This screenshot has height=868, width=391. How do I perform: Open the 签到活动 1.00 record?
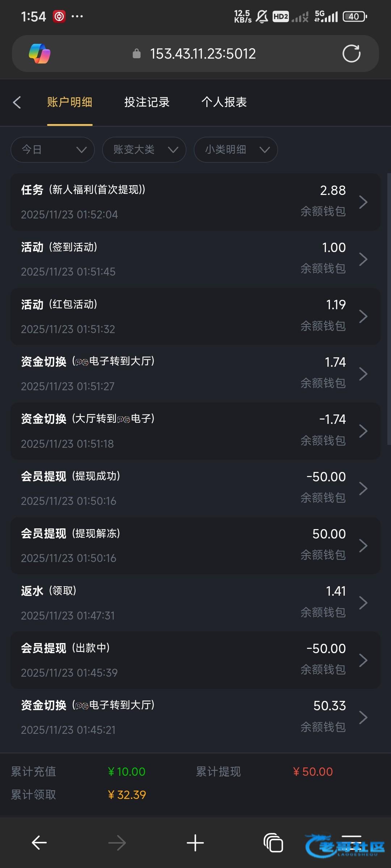click(x=195, y=259)
